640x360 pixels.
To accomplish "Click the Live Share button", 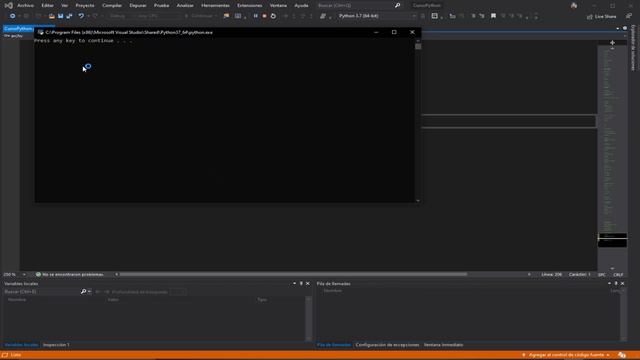I will click(602, 16).
